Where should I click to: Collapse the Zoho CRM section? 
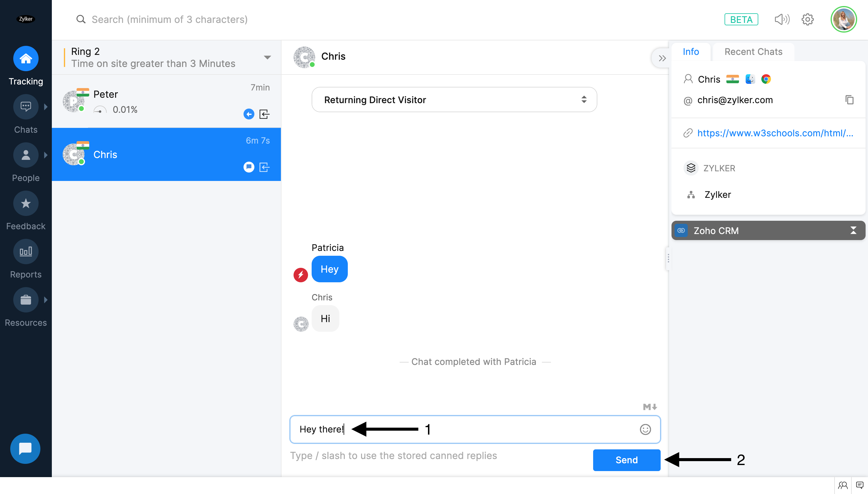(853, 230)
